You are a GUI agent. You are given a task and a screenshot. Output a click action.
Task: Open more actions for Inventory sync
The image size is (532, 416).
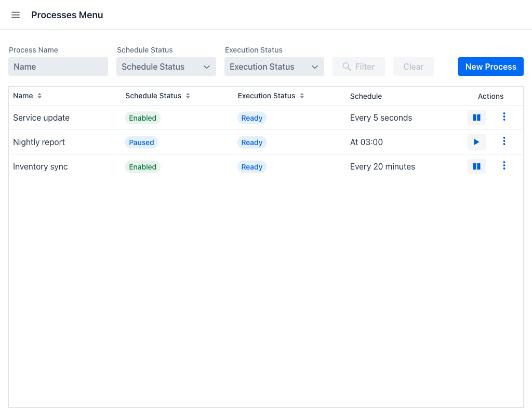pyautogui.click(x=504, y=166)
